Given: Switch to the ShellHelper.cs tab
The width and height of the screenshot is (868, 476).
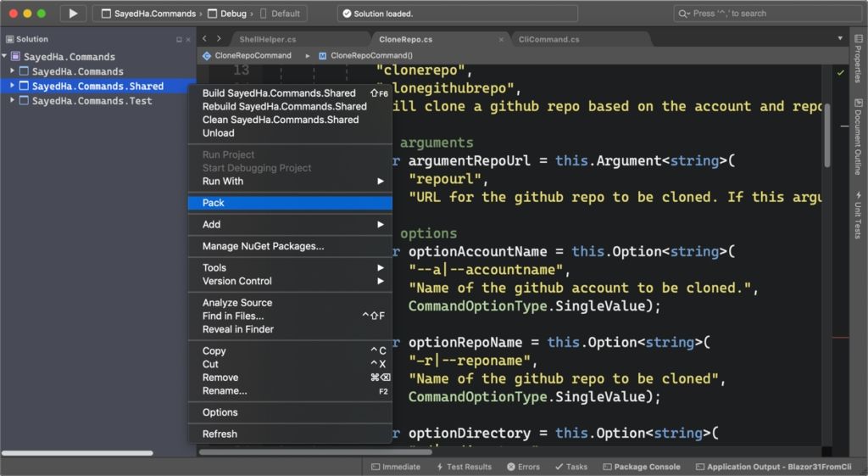Looking at the screenshot, I should [268, 39].
